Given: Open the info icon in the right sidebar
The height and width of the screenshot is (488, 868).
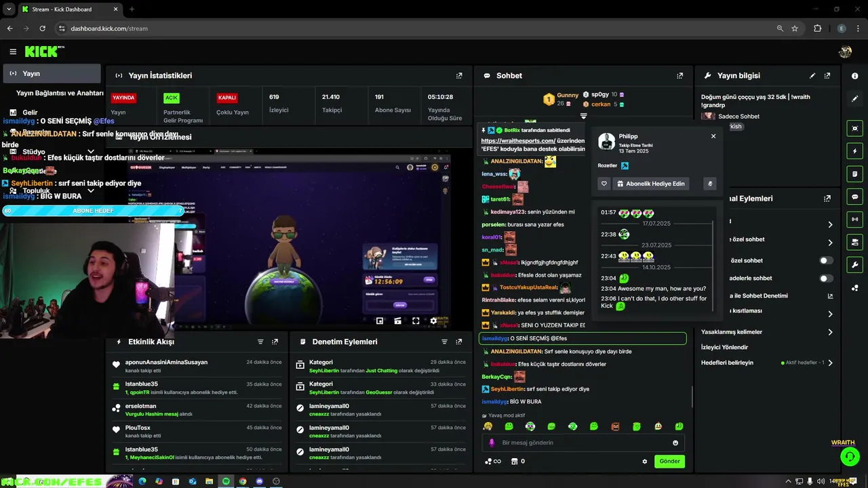Looking at the screenshot, I should (x=854, y=76).
